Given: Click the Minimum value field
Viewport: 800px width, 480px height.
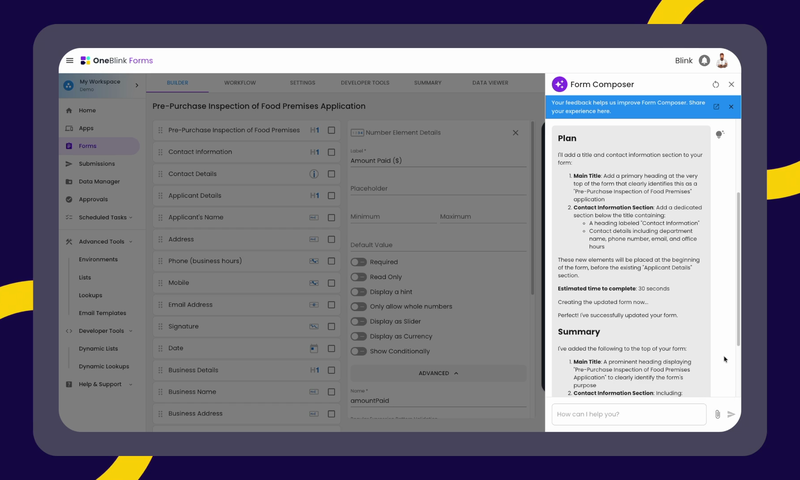Looking at the screenshot, I should pyautogui.click(x=393, y=217).
